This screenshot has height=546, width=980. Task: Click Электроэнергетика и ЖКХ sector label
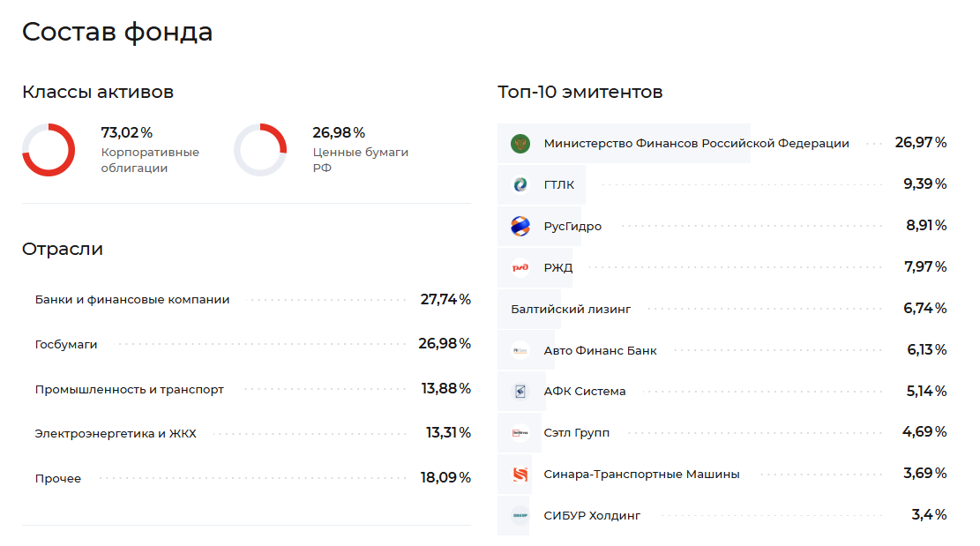[116, 434]
